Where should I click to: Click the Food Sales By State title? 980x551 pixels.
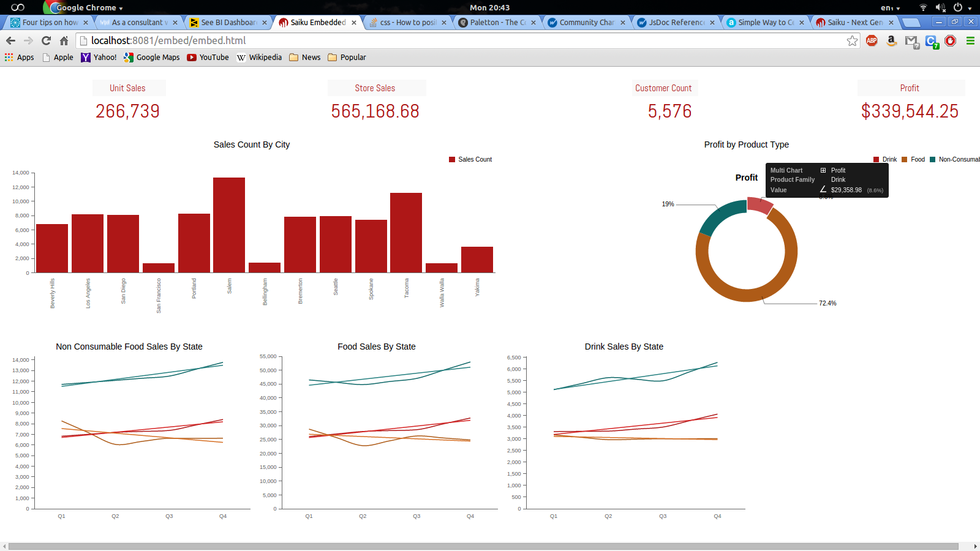(x=377, y=347)
